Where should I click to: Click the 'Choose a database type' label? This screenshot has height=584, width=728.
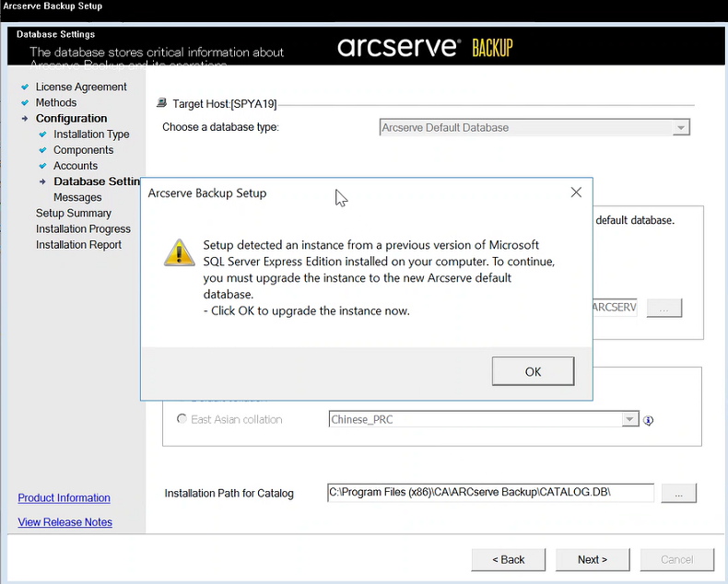220,127
